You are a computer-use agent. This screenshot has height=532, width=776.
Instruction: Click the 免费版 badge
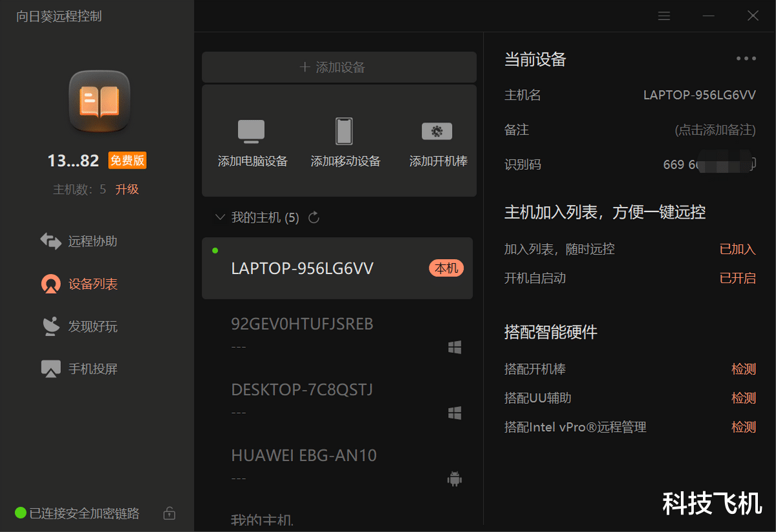click(x=127, y=160)
